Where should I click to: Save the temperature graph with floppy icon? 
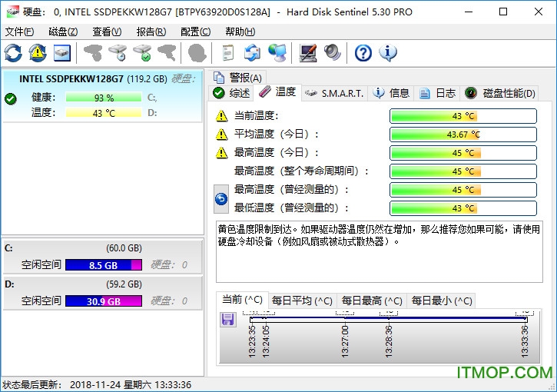228,319
